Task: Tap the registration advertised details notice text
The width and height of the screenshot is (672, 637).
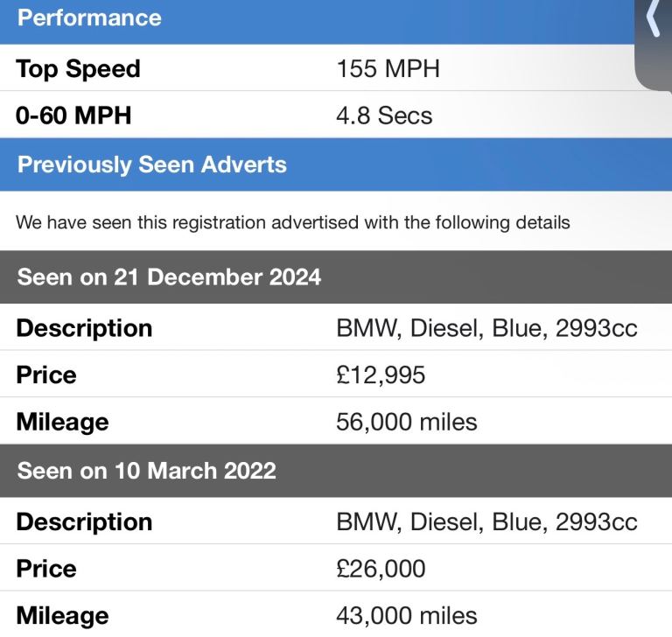Action: [293, 223]
